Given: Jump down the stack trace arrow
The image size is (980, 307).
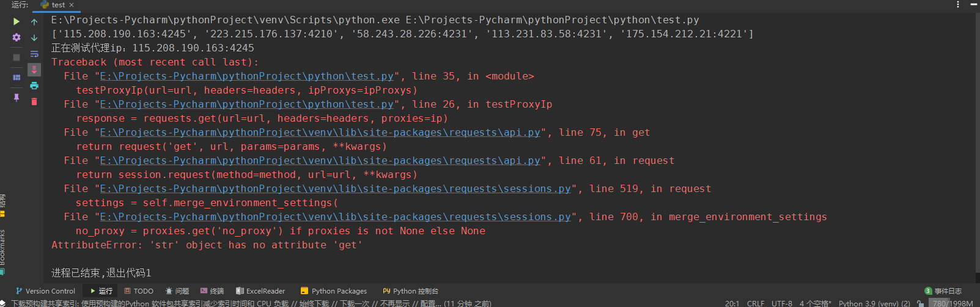Looking at the screenshot, I should tap(34, 37).
